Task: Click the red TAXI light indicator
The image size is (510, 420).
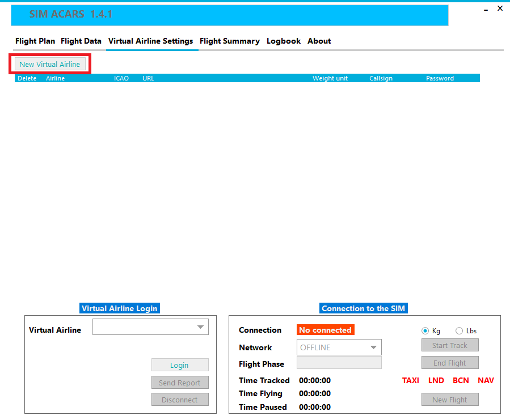Action: point(411,380)
